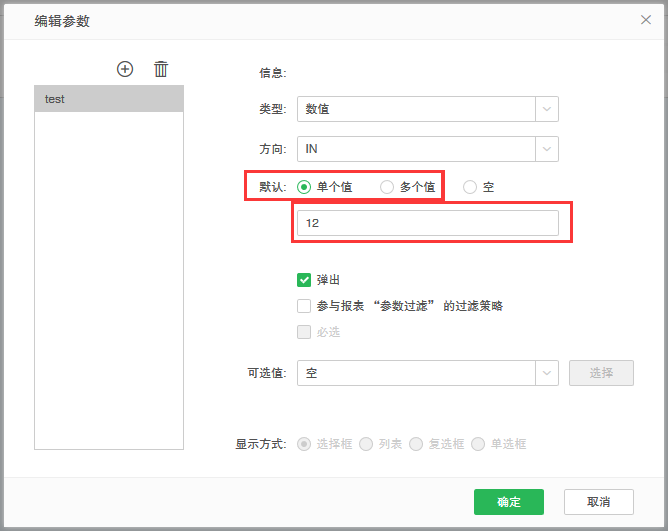Select the test parameter in list
Screen dimensions: 668x531
[109, 99]
